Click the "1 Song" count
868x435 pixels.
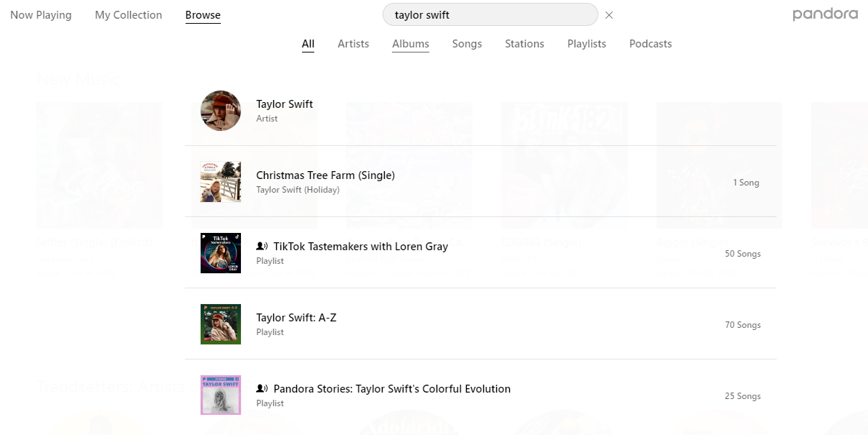point(746,183)
